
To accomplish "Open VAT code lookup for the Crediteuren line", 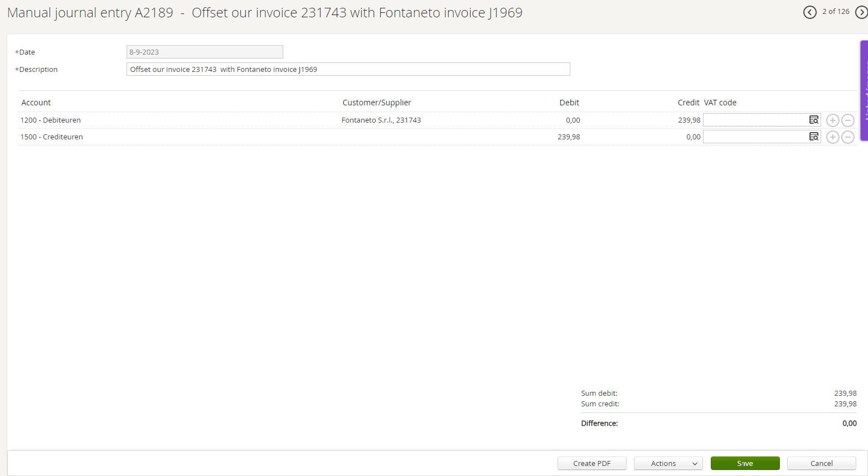I will pos(813,137).
